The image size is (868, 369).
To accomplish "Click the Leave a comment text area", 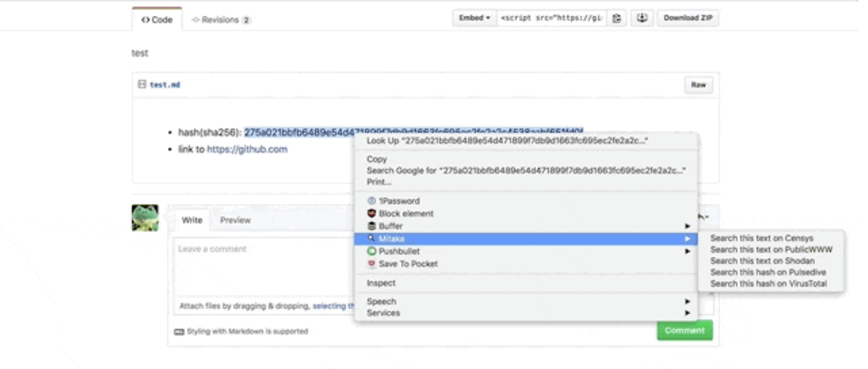I will (265, 268).
